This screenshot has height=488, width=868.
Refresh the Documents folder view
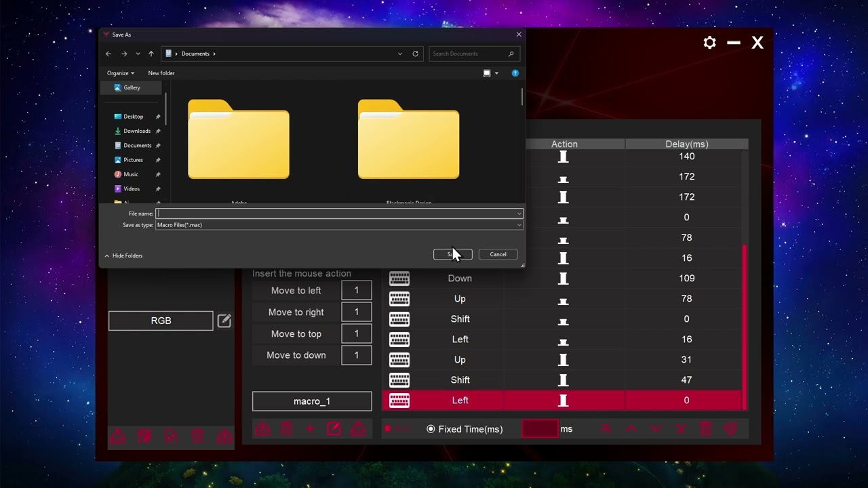415,54
